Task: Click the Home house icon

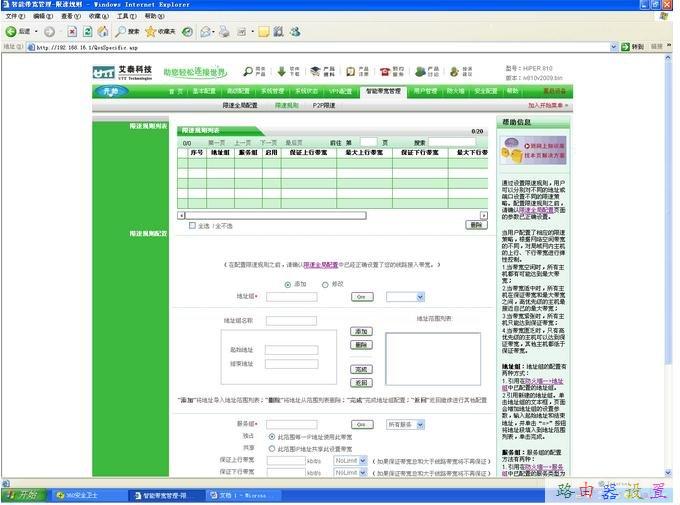Action: coord(103,31)
